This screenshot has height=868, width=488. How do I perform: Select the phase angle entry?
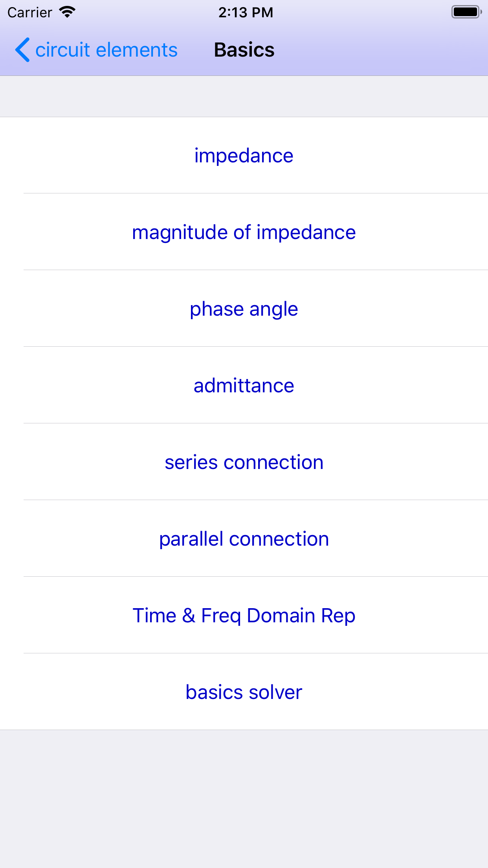coord(244,309)
